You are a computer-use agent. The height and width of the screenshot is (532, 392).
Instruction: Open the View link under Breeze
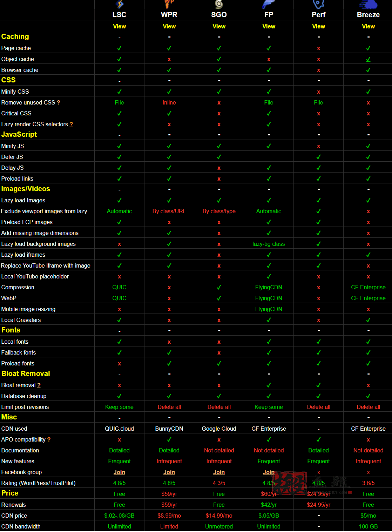click(369, 26)
